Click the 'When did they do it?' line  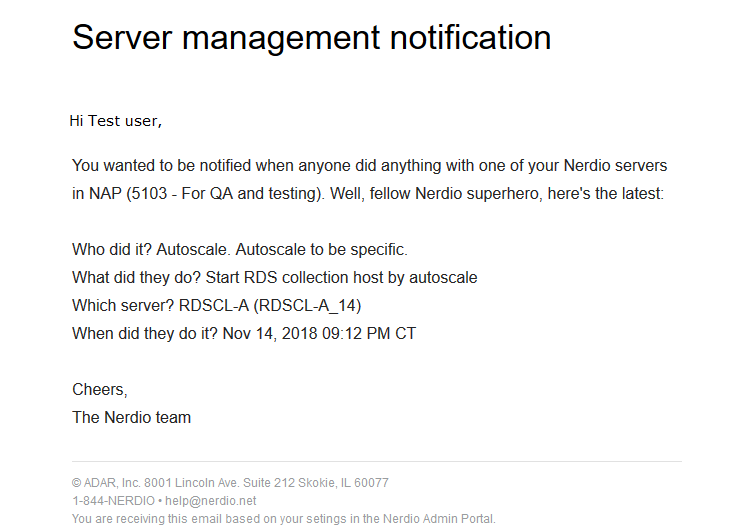tap(244, 334)
